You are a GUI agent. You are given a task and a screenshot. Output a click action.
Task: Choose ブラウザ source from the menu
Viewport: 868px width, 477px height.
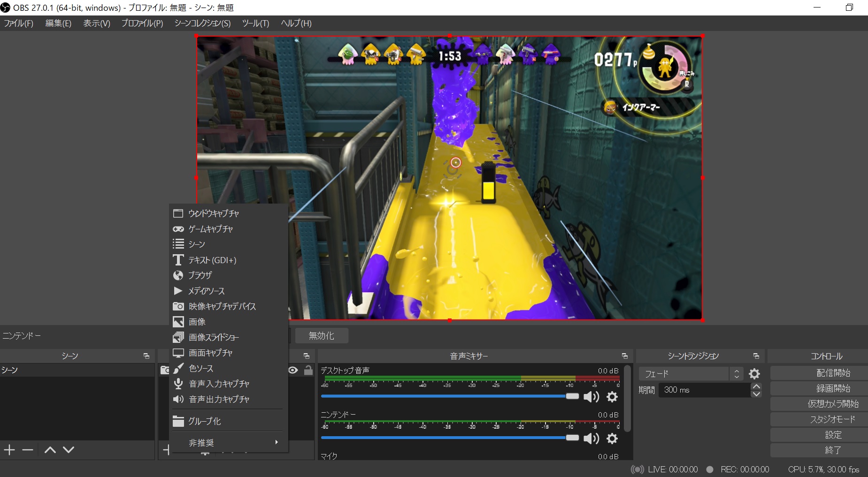click(229, 275)
